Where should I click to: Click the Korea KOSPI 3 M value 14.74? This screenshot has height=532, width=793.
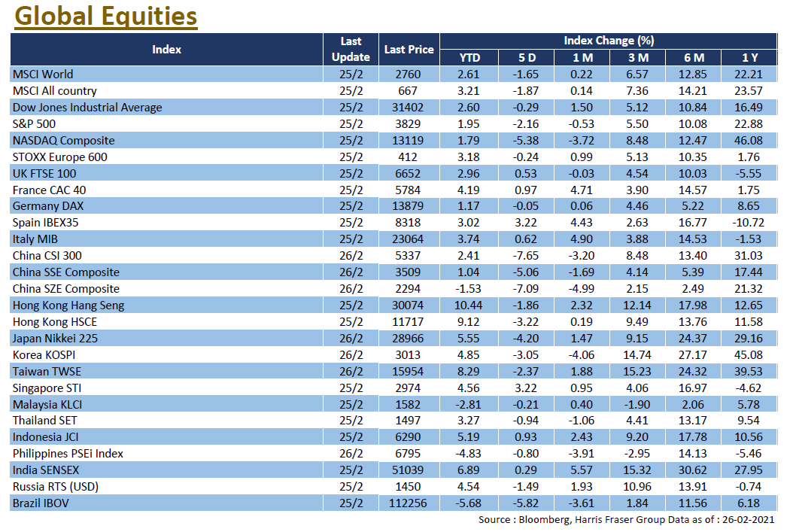(637, 355)
